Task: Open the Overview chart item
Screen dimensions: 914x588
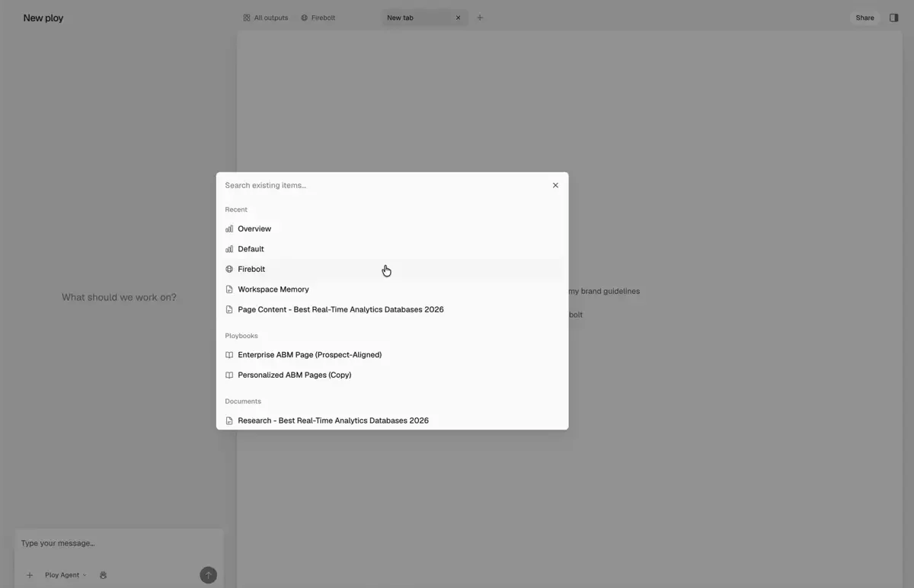Action: click(392, 228)
